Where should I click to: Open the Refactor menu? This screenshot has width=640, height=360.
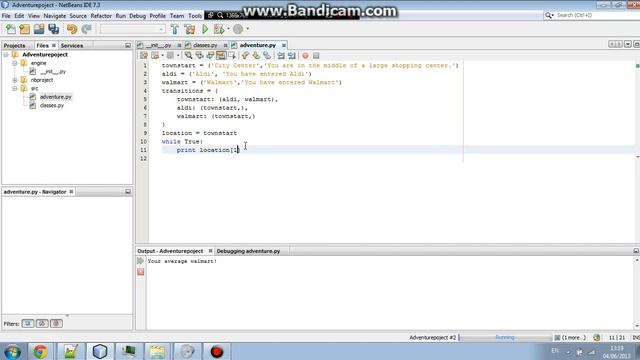coord(101,16)
